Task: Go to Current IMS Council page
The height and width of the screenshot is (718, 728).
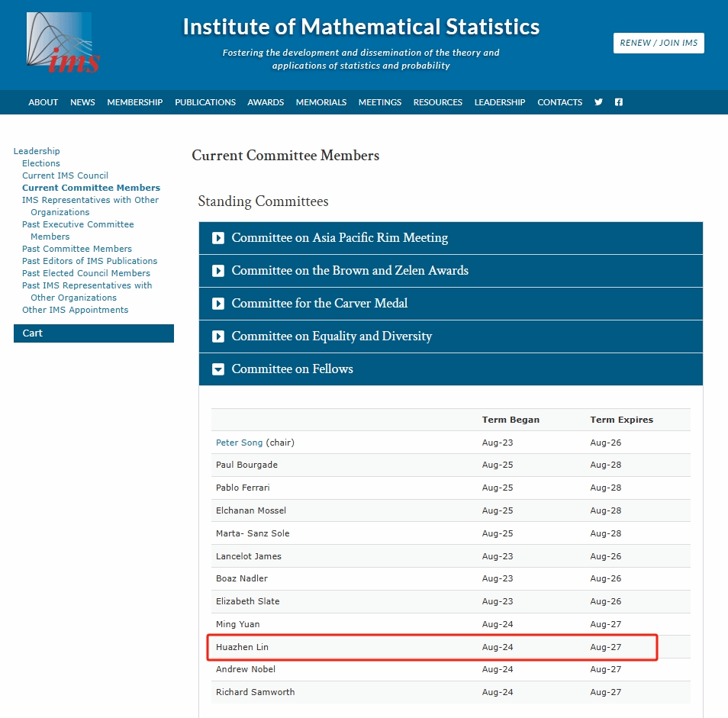Action: (65, 175)
